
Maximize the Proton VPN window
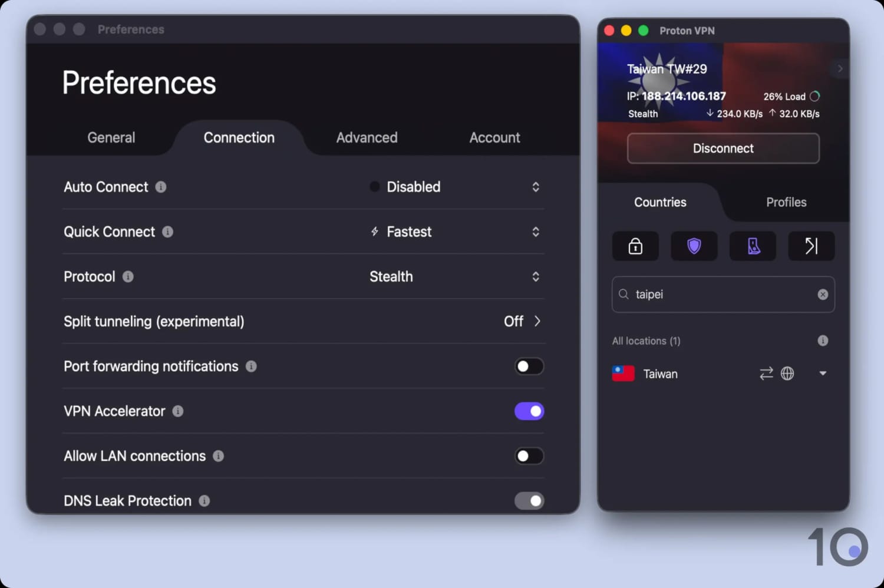[644, 31]
